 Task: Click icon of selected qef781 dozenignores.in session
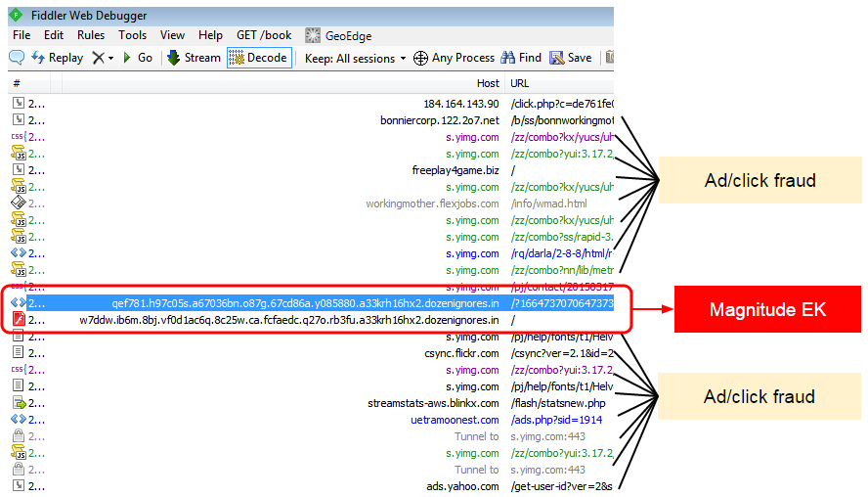click(x=19, y=303)
